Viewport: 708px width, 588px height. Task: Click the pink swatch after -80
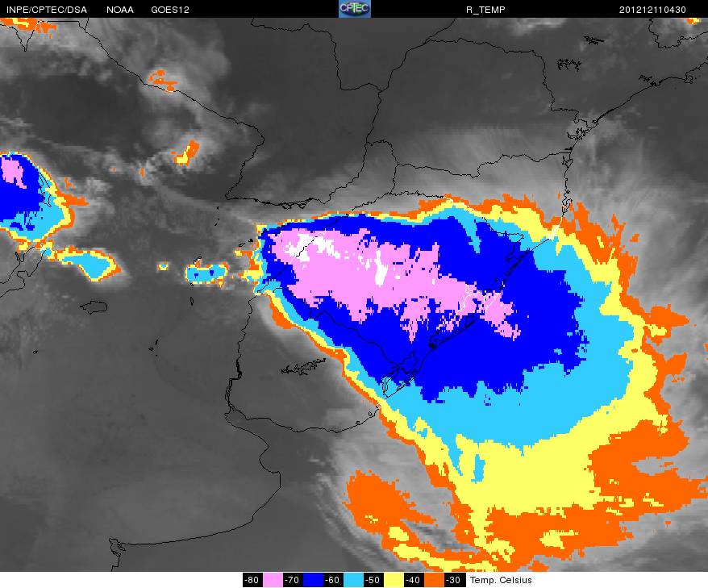point(273,580)
